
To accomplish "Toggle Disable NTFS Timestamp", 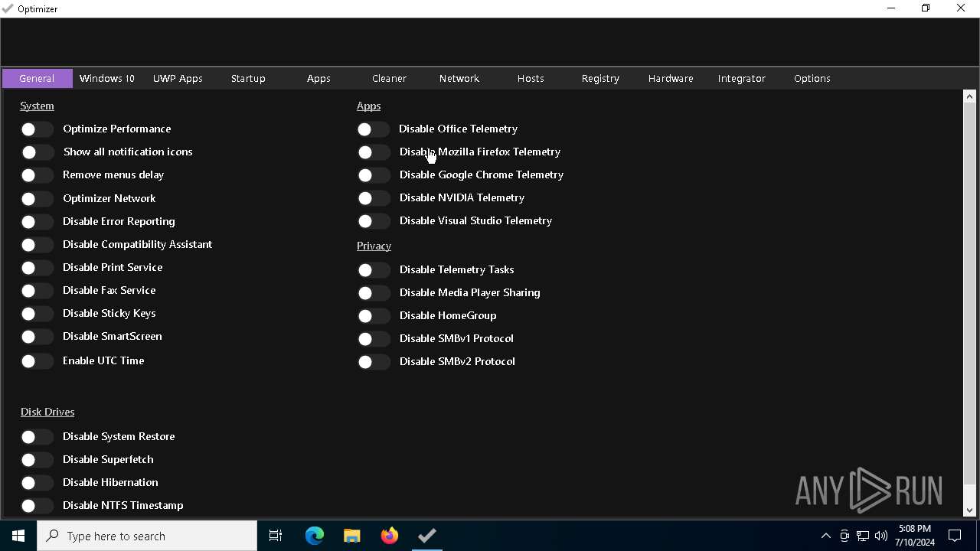I will 37,506.
